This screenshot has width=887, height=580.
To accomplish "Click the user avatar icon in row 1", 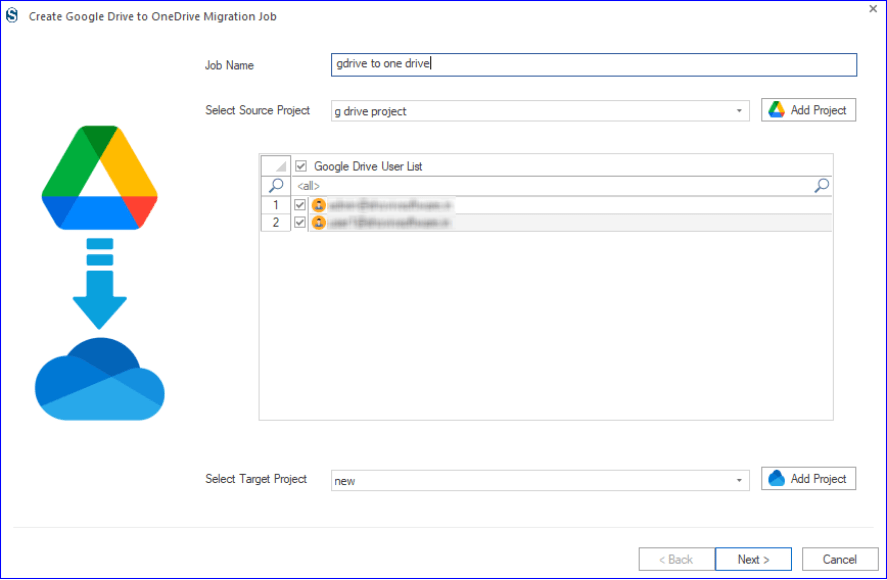I will point(318,205).
